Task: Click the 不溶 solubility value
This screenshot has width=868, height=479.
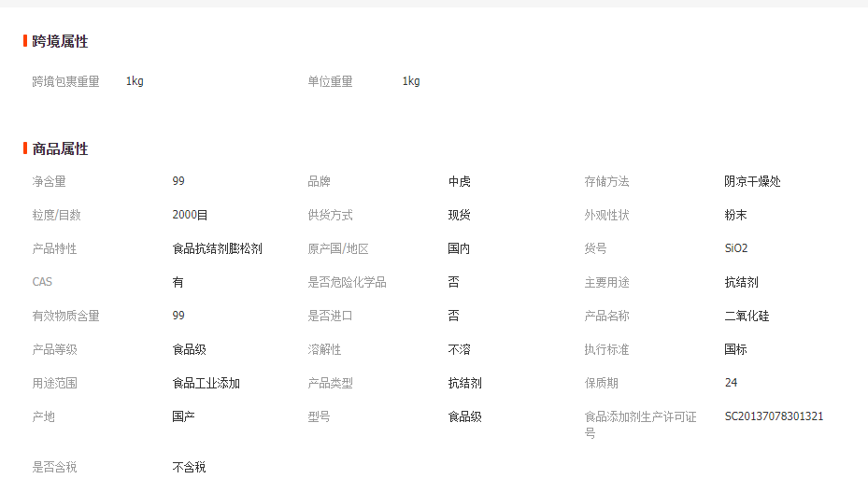Action: click(x=459, y=349)
